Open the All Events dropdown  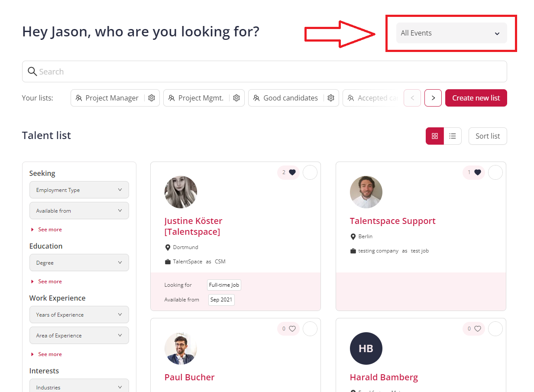click(x=451, y=33)
